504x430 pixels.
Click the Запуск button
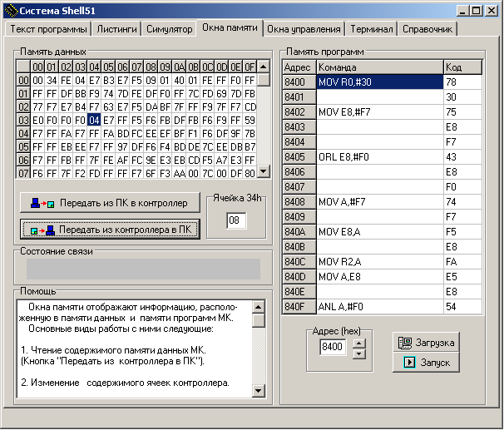click(x=426, y=363)
